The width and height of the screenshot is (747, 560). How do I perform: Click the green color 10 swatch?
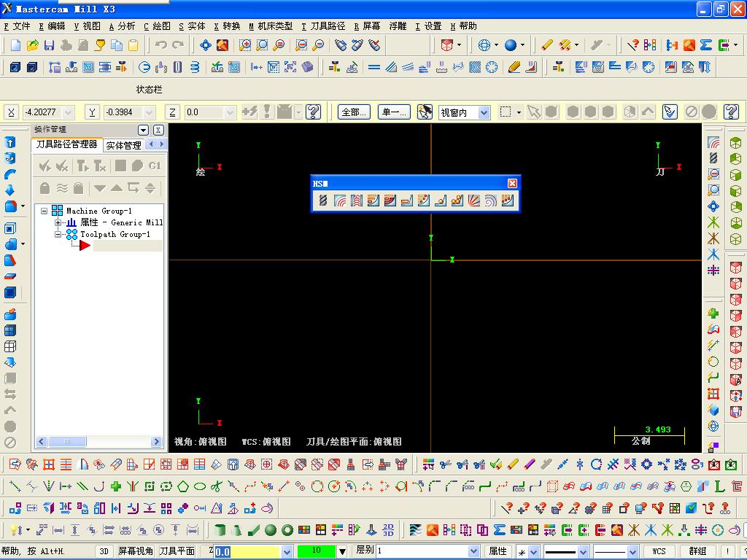317,551
